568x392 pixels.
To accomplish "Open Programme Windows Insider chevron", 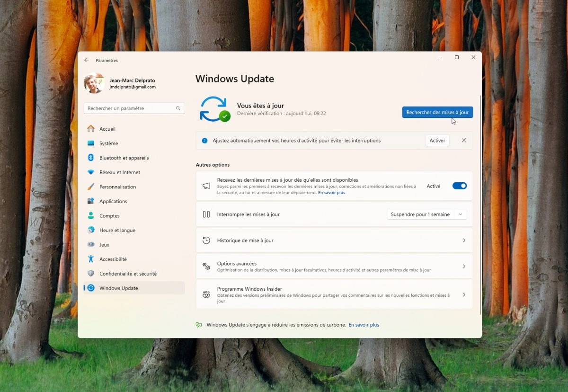I will [x=464, y=294].
